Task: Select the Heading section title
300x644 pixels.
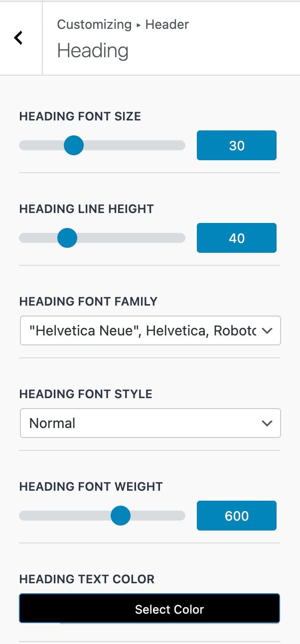Action: point(92,50)
